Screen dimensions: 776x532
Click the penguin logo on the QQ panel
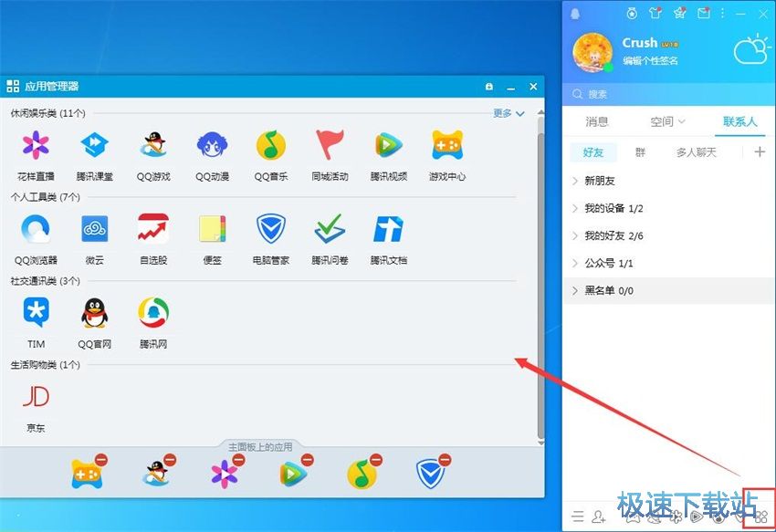point(575,14)
